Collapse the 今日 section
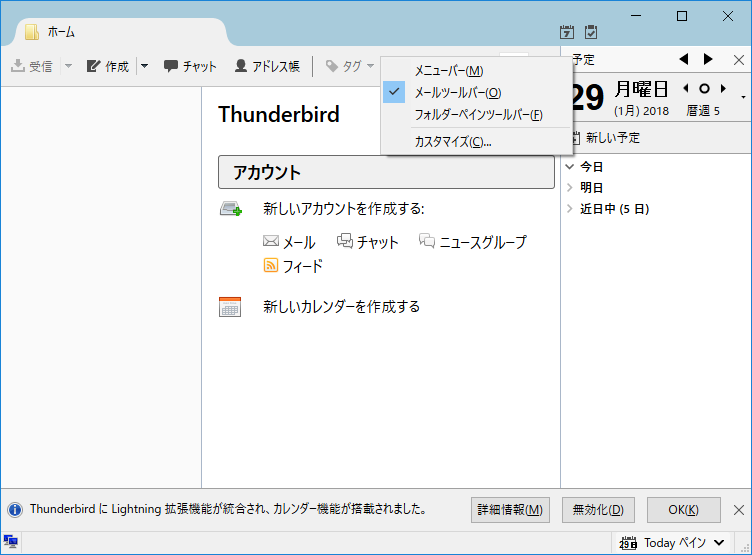752x555 pixels. (570, 167)
